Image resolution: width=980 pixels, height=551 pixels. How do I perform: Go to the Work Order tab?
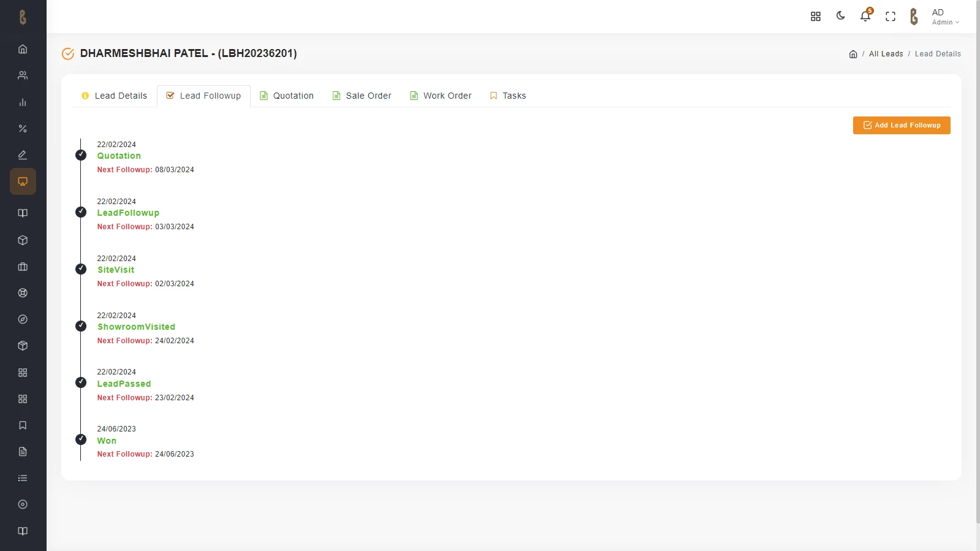coord(441,96)
